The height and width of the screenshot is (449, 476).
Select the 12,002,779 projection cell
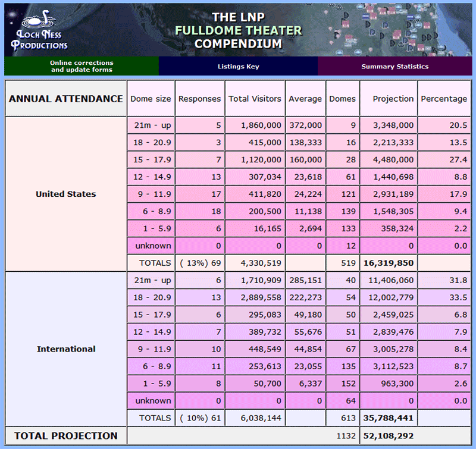point(389,297)
